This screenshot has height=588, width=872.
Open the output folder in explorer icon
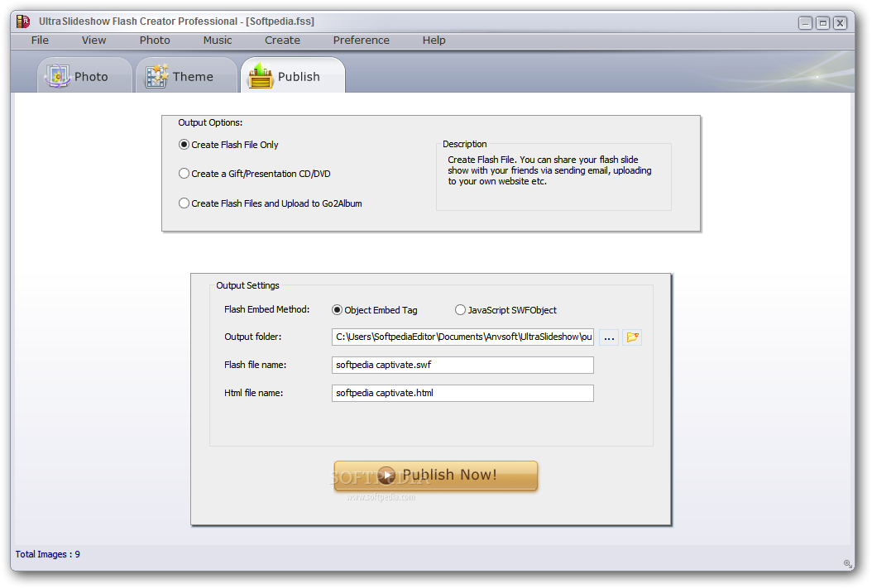coord(632,337)
